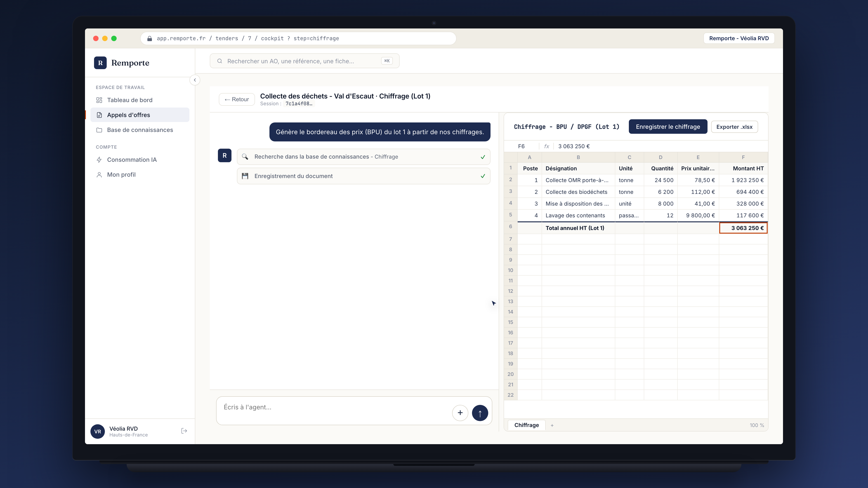Select column A header
Screen dimensions: 868x488
pyautogui.click(x=529, y=157)
